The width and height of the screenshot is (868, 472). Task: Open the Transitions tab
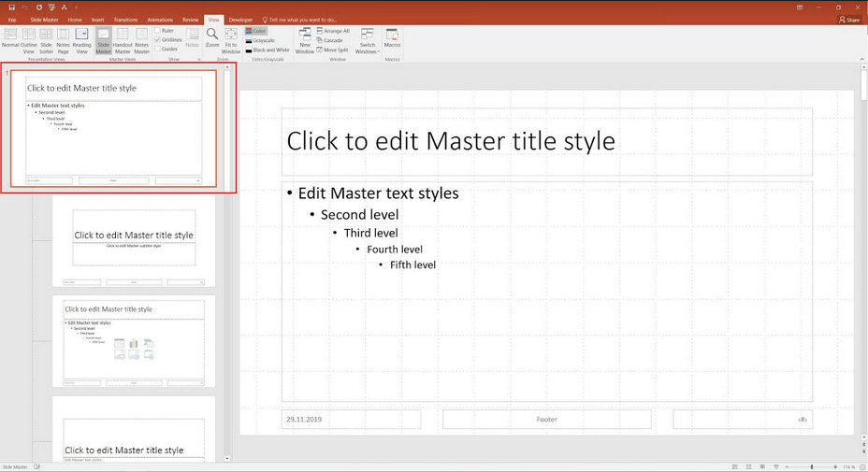coord(125,20)
